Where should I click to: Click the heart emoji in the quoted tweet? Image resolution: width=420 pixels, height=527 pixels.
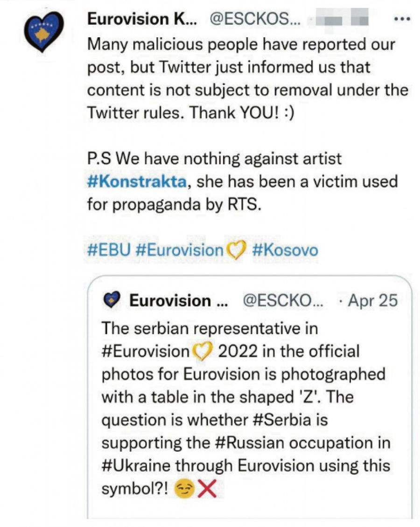(202, 351)
